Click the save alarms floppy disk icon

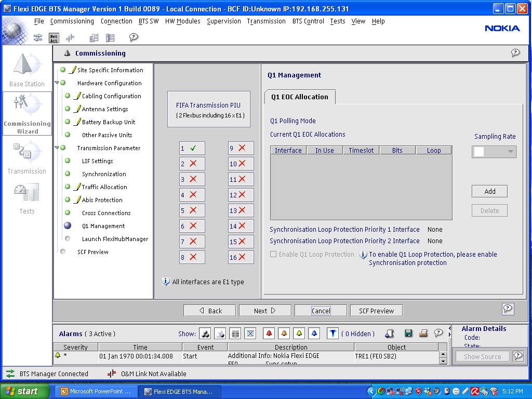(408, 334)
